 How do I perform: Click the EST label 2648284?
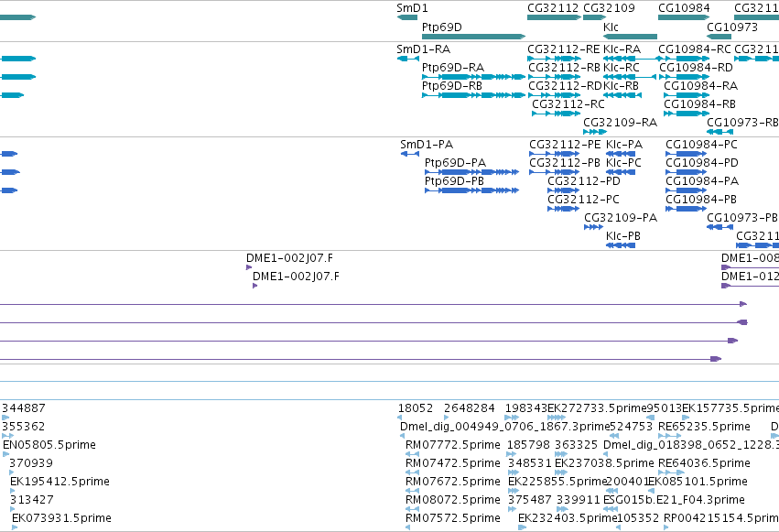point(470,408)
